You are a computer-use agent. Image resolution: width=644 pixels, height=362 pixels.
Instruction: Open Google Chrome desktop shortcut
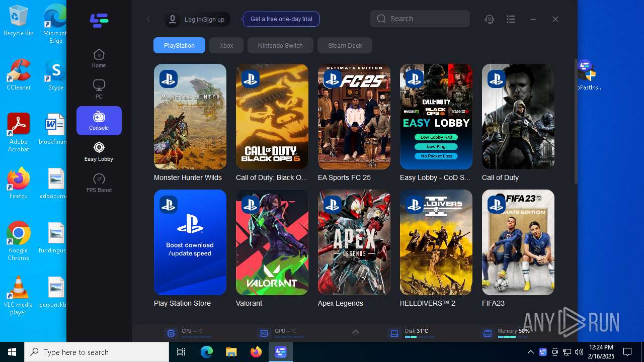pyautogui.click(x=19, y=241)
